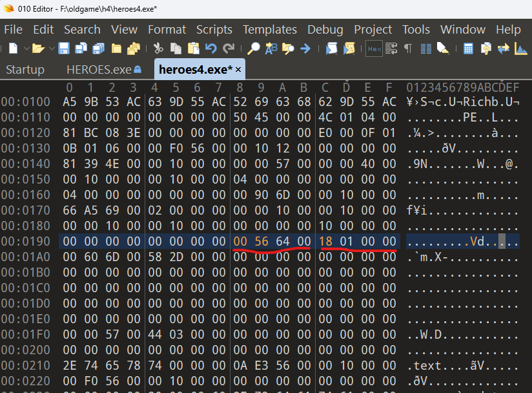Paste with the clipboard icon

point(194,48)
